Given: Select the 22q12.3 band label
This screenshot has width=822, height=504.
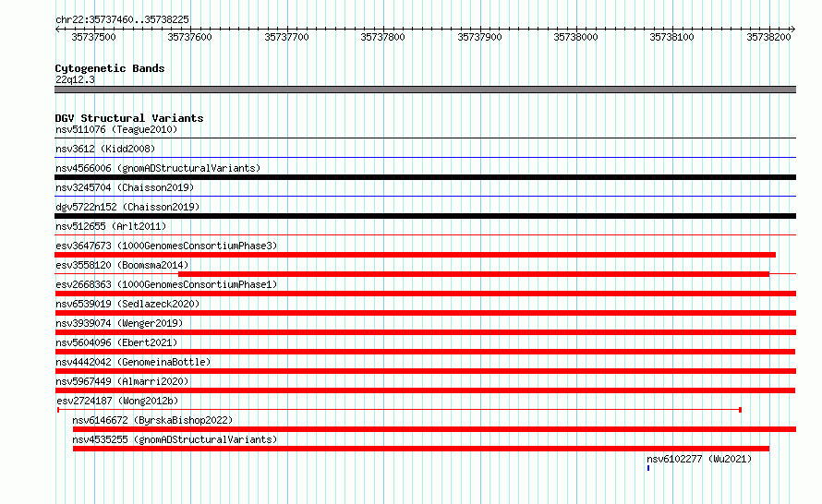Looking at the screenshot, I should coord(75,79).
